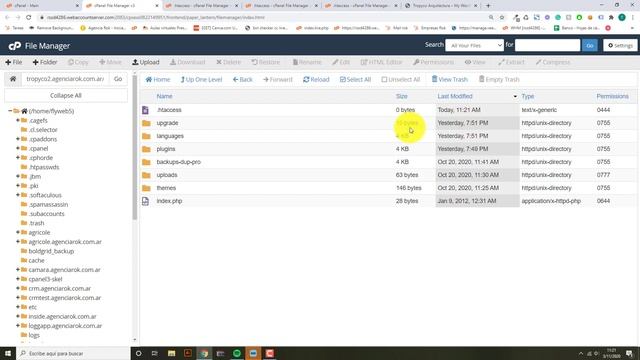640x360 pixels.
Task: Click the Edit toolbar button
Action: [x=341, y=62]
